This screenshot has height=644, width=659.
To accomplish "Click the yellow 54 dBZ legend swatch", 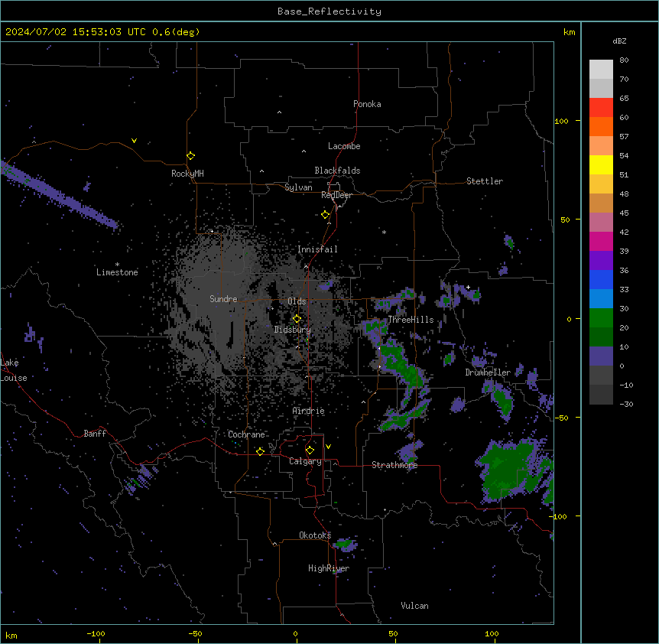I will point(601,164).
